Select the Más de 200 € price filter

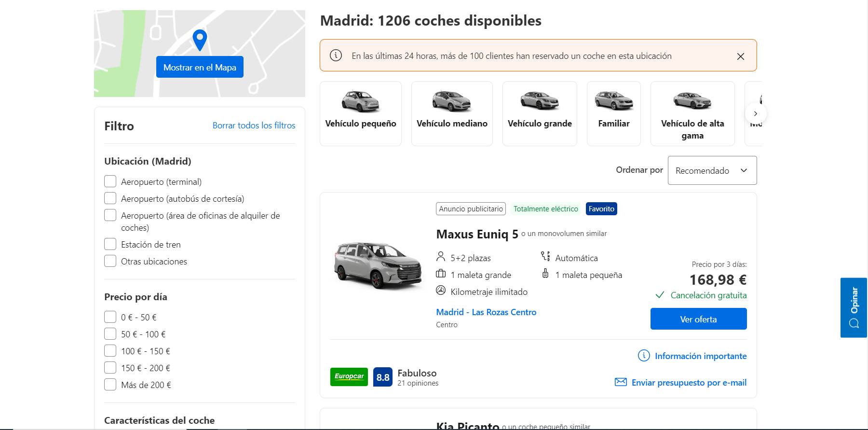pyautogui.click(x=110, y=385)
